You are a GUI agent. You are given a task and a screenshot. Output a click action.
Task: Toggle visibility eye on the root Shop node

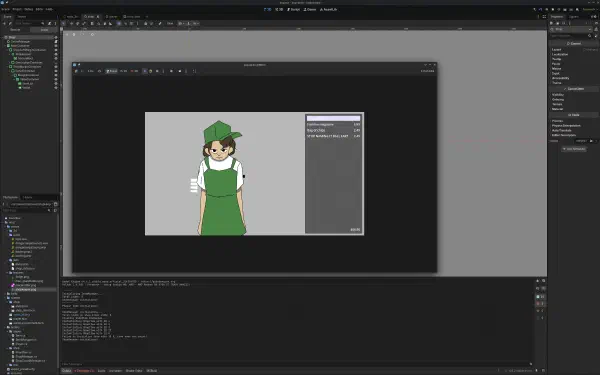pyautogui.click(x=56, y=37)
